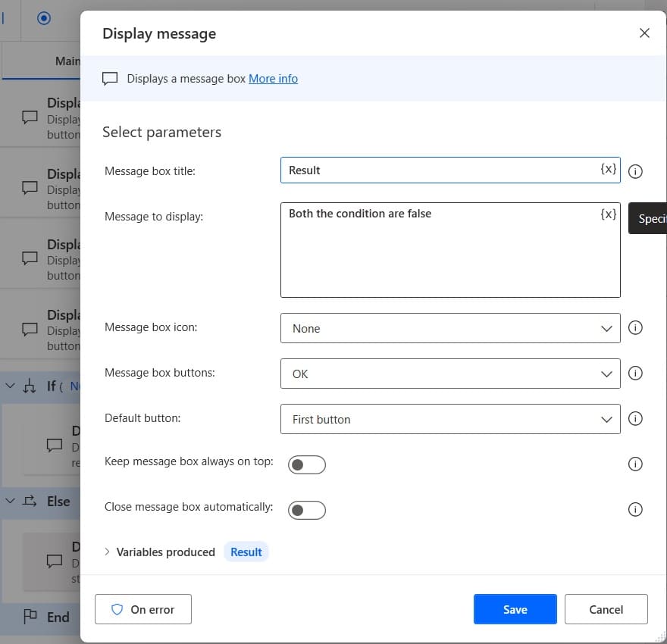The image size is (667, 644).
Task: Open info tooltip for Message box buttons
Action: (635, 374)
